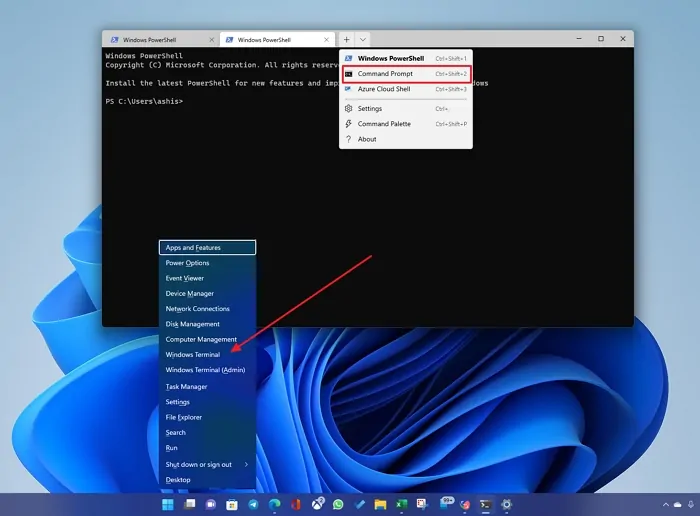Launch Device Manager from the Win+X menu

coord(207,293)
